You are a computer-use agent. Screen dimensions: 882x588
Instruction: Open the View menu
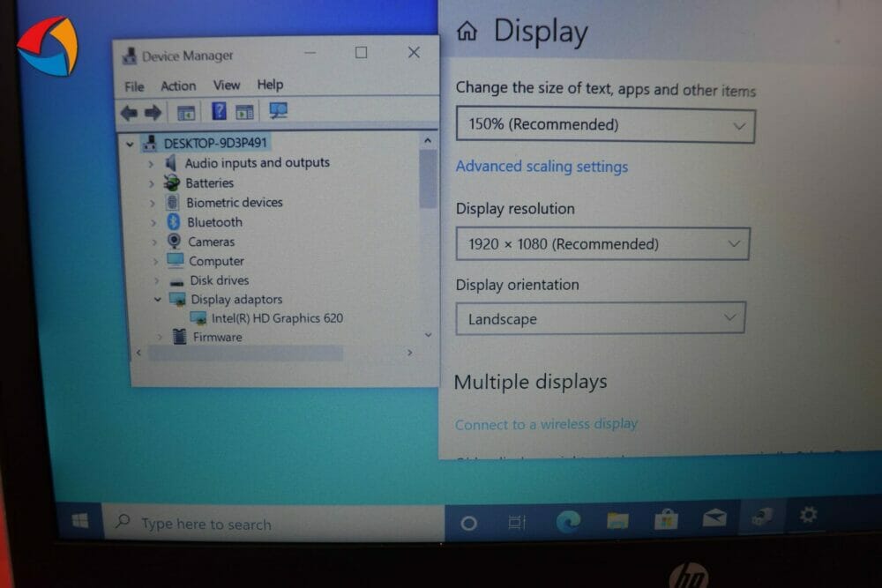click(227, 86)
